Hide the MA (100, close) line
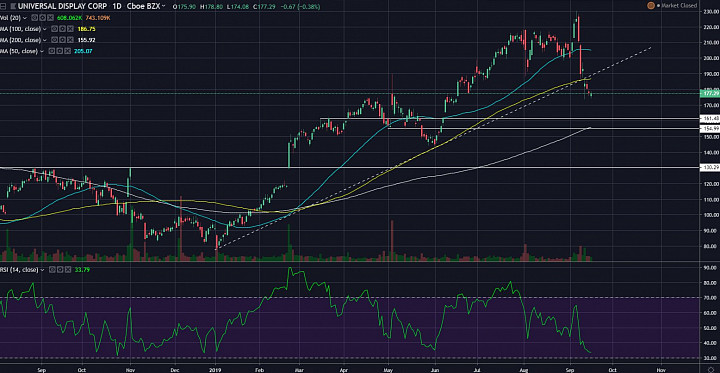This screenshot has width=720, height=373. coord(54,29)
